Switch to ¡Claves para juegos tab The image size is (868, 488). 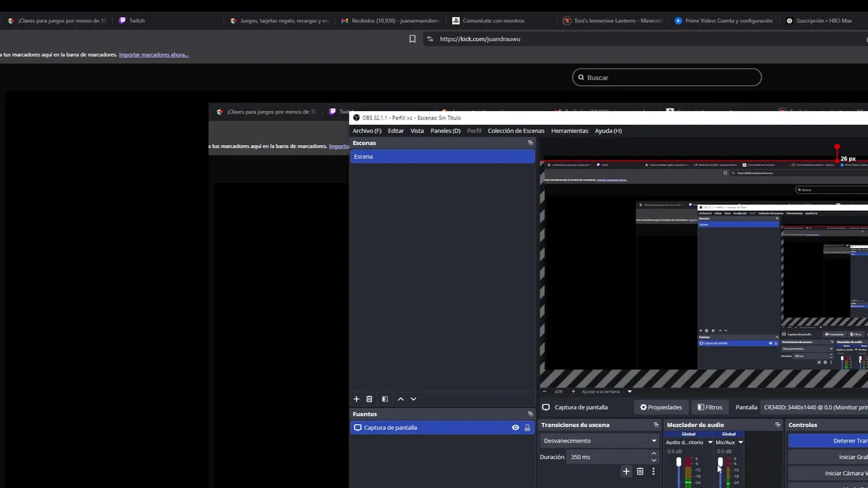coord(56,21)
